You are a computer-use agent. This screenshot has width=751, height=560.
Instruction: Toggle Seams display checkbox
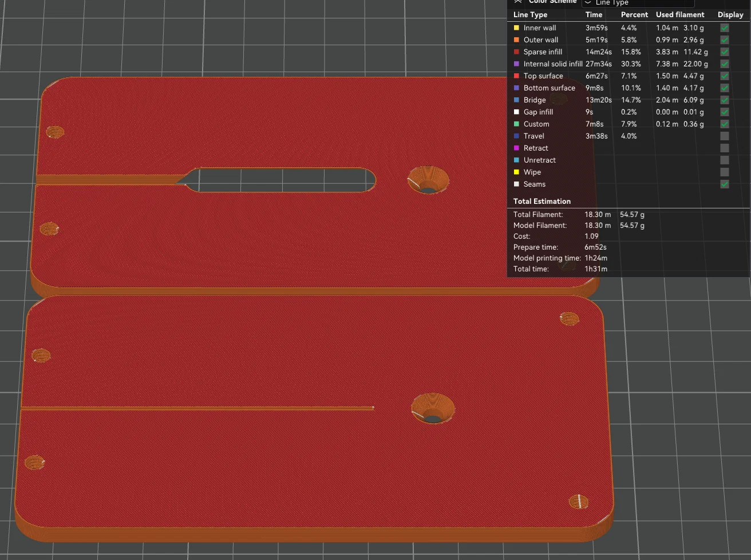725,184
